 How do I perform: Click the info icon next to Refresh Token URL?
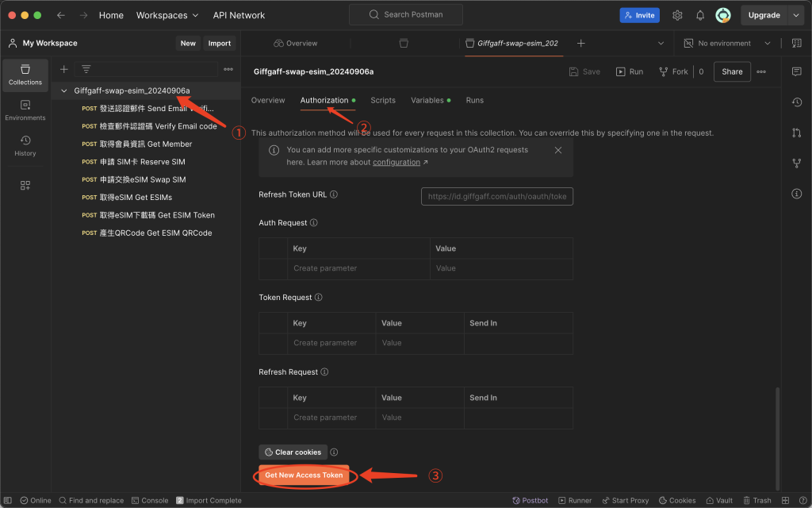tap(334, 194)
